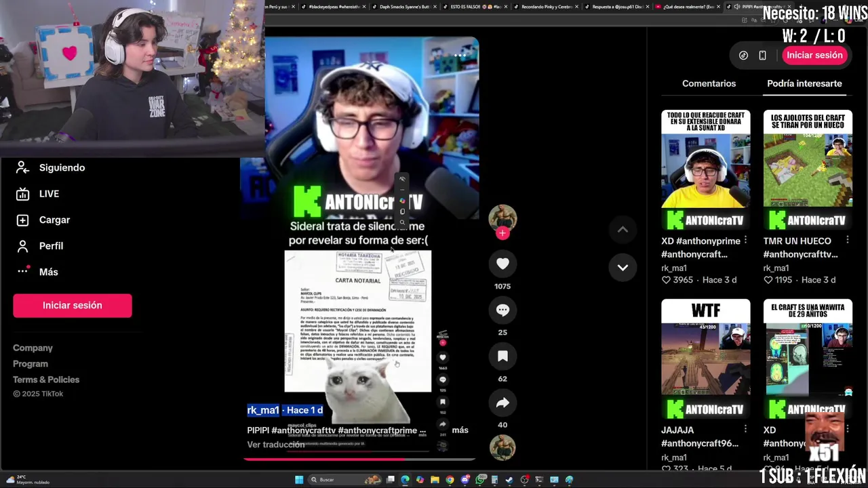Expand the caption with 'más'
This screenshot has width=868, height=488.
pyautogui.click(x=460, y=430)
